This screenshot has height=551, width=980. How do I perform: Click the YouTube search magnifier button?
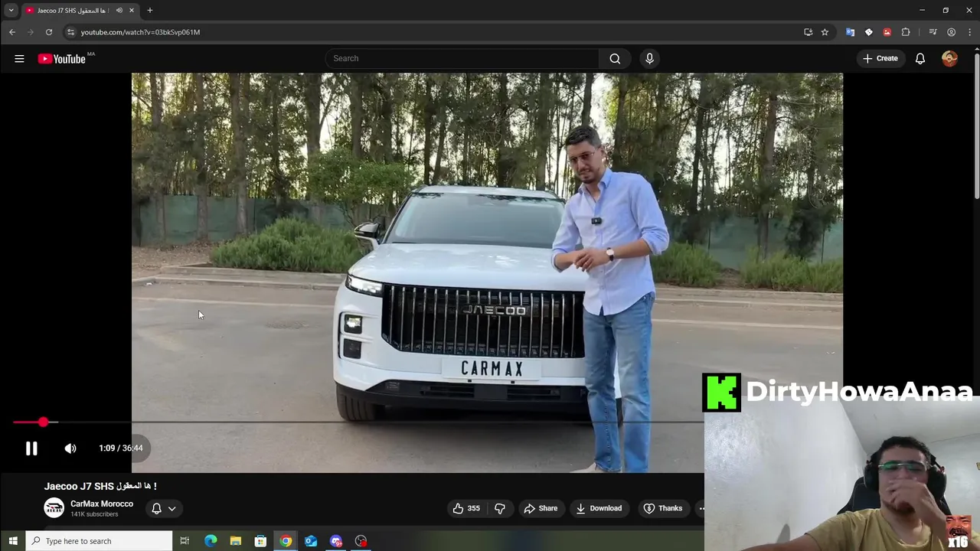[615, 58]
